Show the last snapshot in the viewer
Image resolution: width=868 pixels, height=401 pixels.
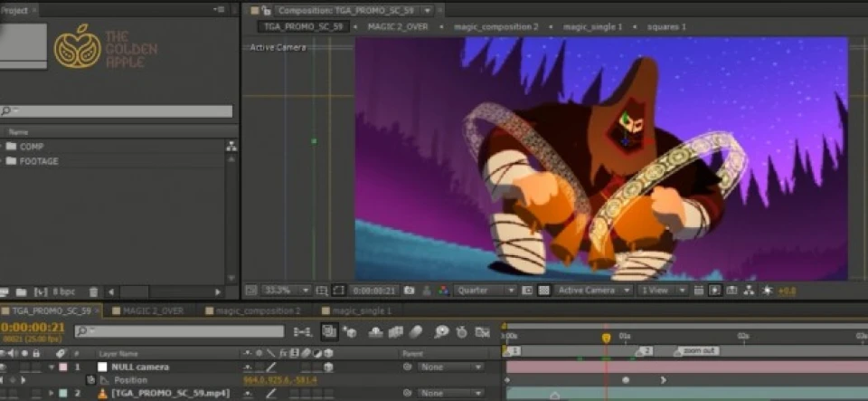point(427,291)
